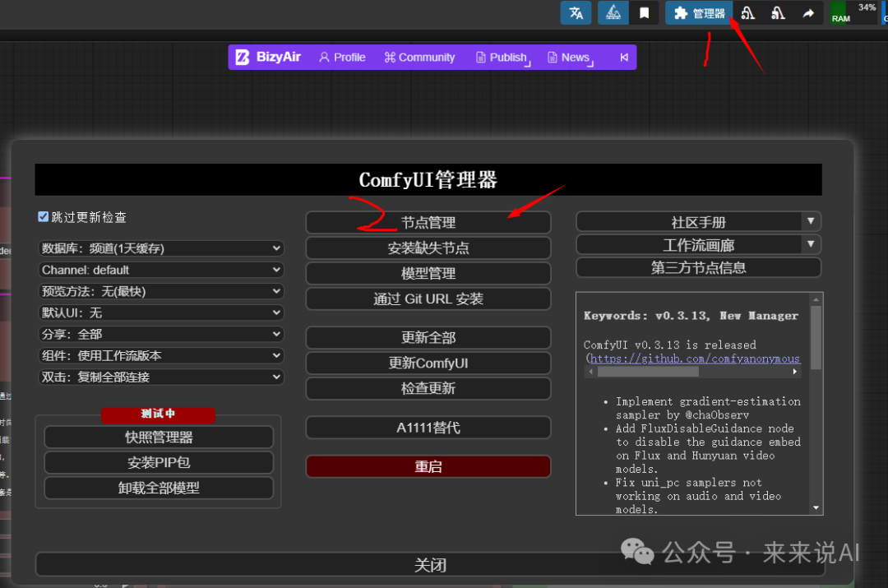Click the vertical scrollbar up arrow
This screenshot has width=888, height=588.
click(816, 299)
